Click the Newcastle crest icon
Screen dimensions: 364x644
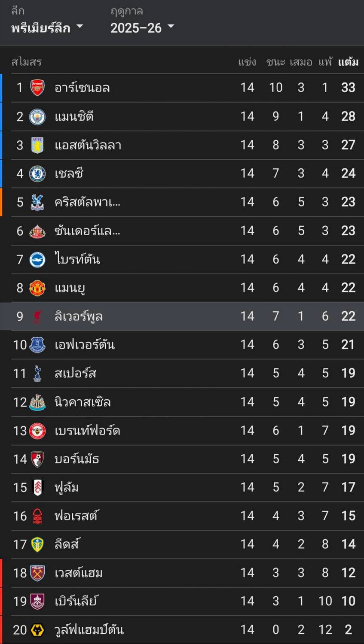point(37,402)
